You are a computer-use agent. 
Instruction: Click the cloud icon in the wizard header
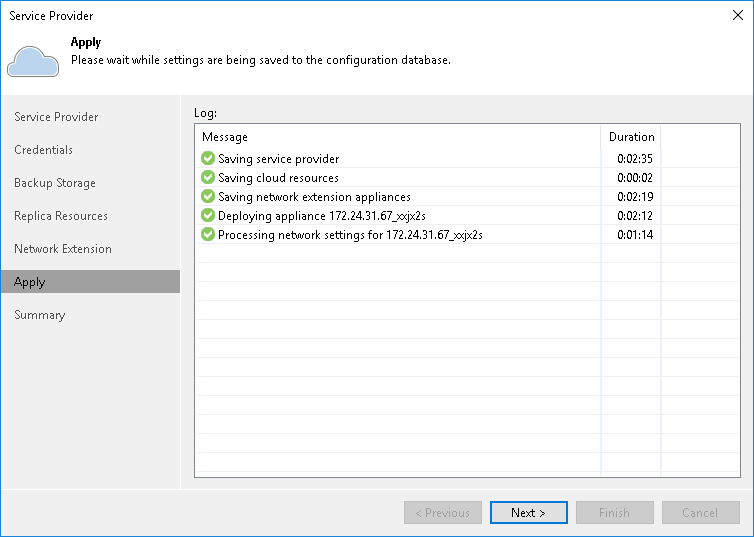click(x=33, y=62)
